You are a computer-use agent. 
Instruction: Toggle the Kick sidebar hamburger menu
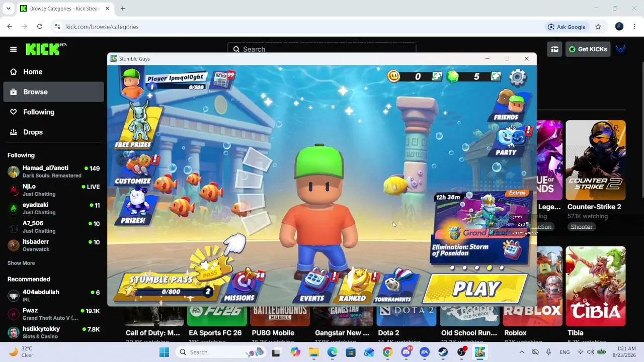click(x=14, y=49)
